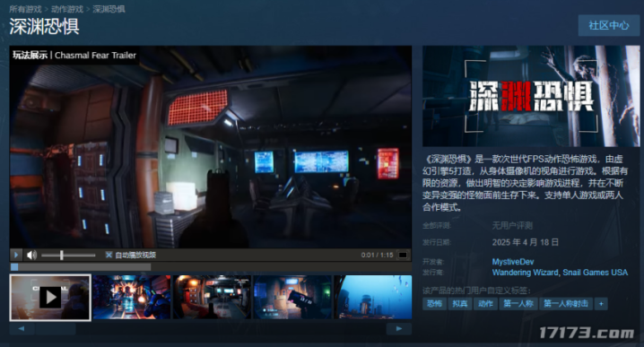Add a tag with the plus button
This screenshot has height=347, width=644.
pos(601,304)
